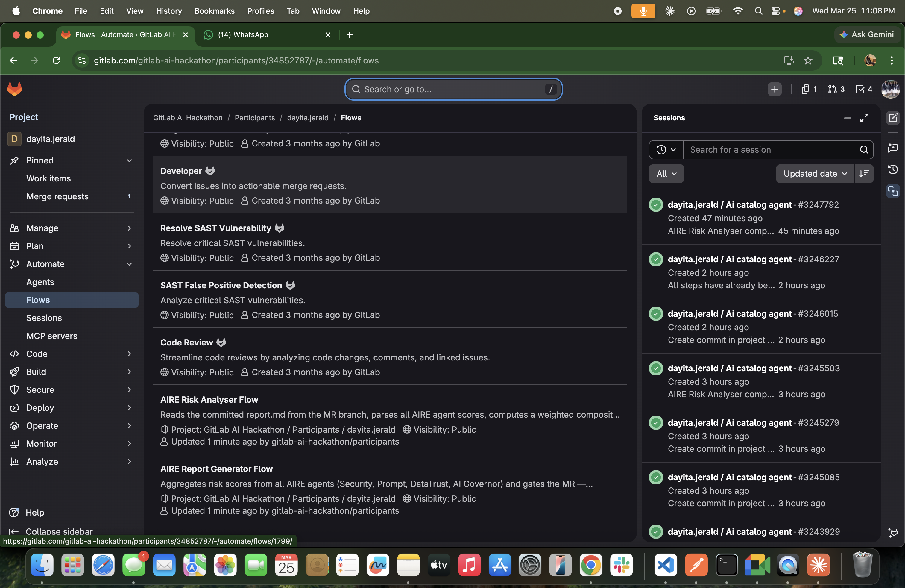Open the AIRE Risk Analyser Flow link
The height and width of the screenshot is (588, 905).
[x=209, y=400]
